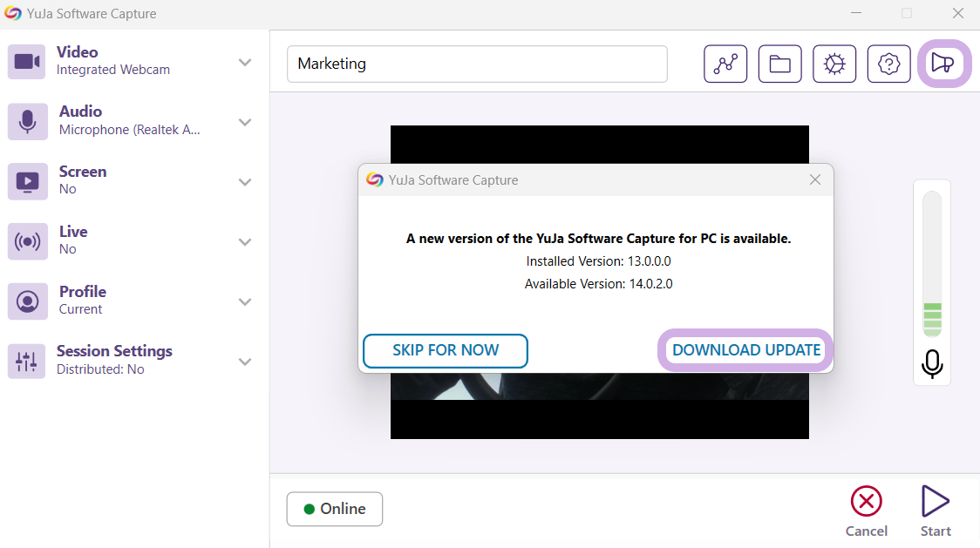Click the Audio microphone icon in sidebar
Image resolution: width=980 pixels, height=548 pixels.
point(27,121)
